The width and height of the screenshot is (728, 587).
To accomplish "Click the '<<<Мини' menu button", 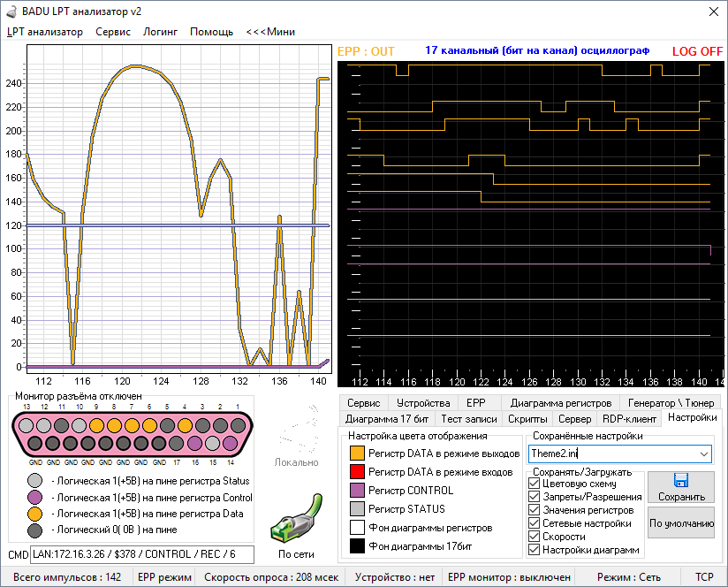I will coord(270,32).
